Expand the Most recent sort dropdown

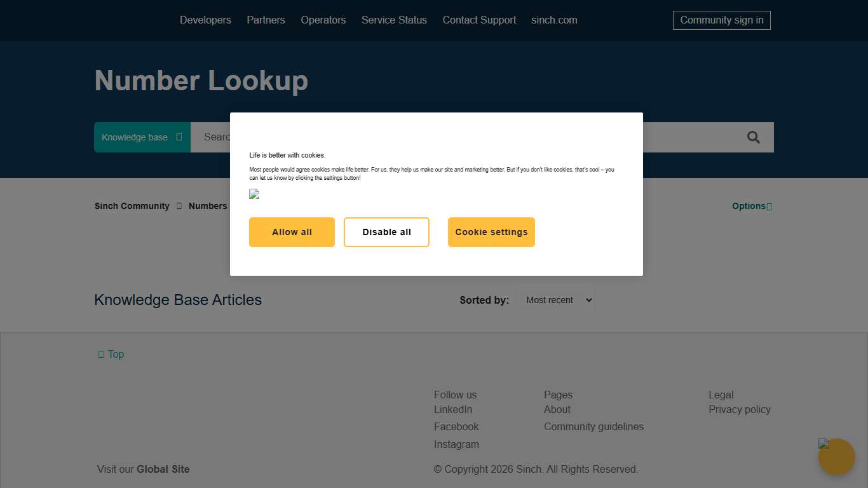point(556,299)
